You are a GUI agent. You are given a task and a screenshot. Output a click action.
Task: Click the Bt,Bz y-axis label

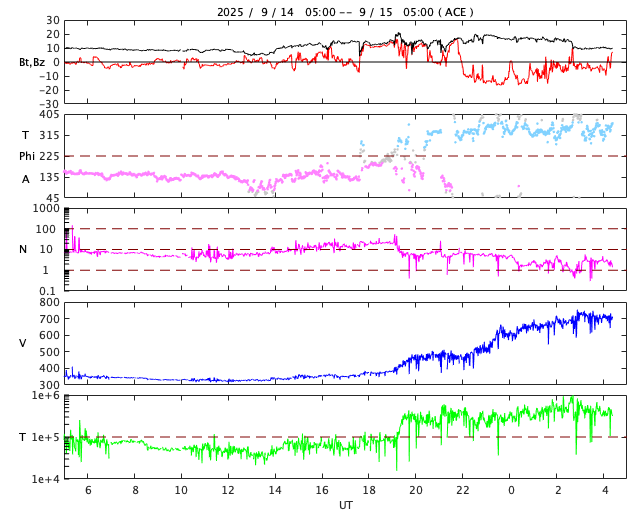pyautogui.click(x=32, y=62)
